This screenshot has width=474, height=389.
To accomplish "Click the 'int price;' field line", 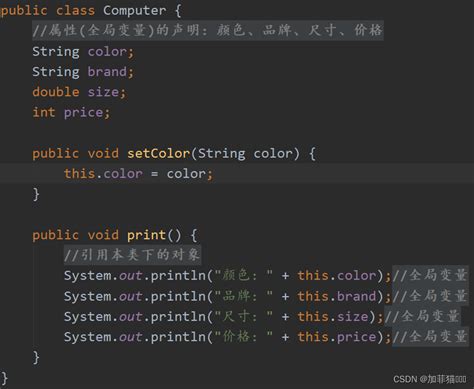I will click(x=71, y=113).
